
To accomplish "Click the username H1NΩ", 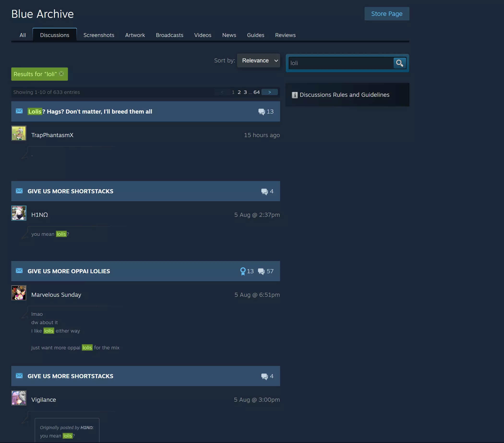I will pos(39,215).
